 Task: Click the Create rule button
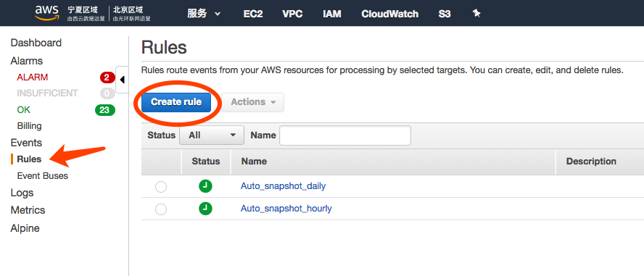pos(176,102)
